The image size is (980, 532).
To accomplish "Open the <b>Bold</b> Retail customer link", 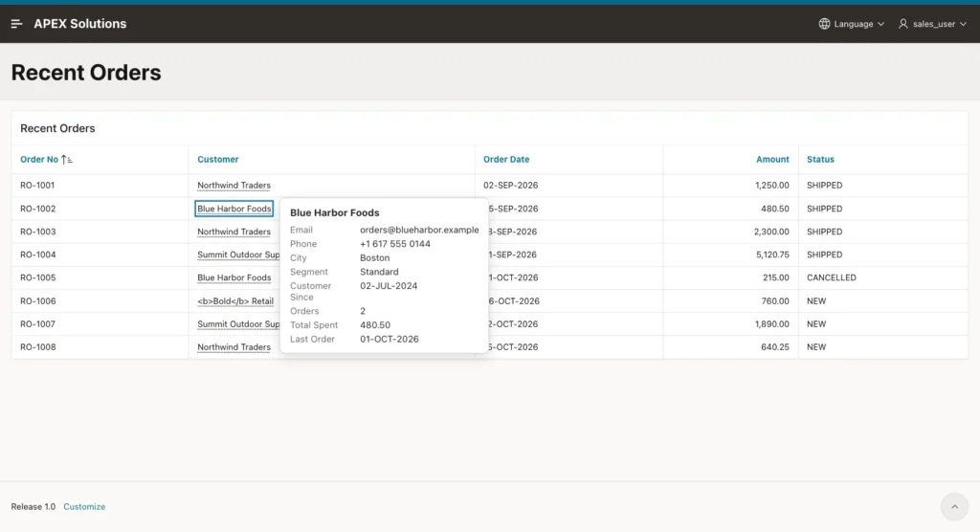I will point(235,300).
